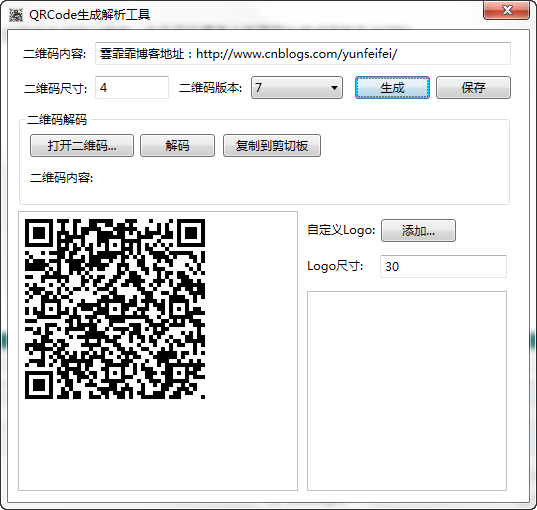
Task: Click the generated QR code image
Action: (115, 309)
